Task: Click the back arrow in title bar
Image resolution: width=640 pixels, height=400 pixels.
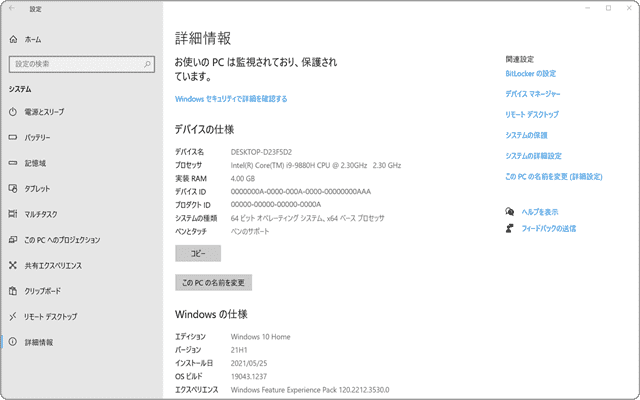Action: pyautogui.click(x=11, y=8)
